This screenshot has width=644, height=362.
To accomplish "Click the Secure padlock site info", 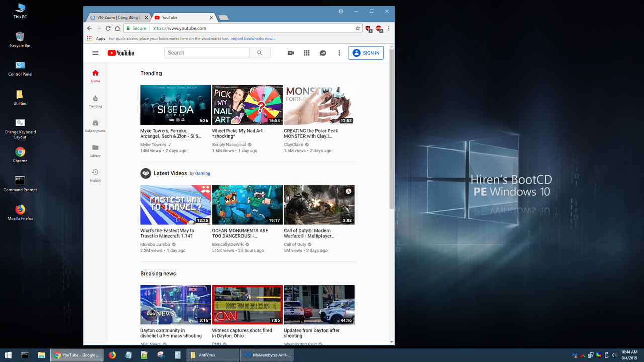I will [x=137, y=29].
